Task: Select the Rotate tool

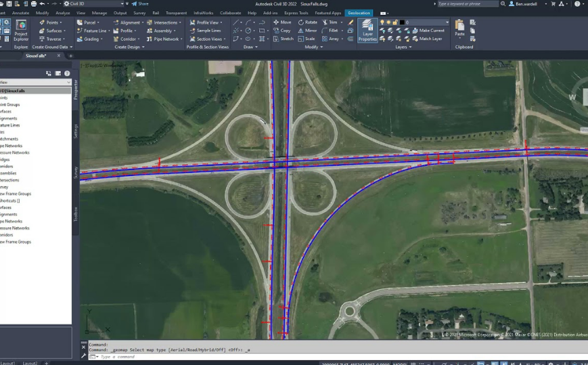Action: (307, 22)
